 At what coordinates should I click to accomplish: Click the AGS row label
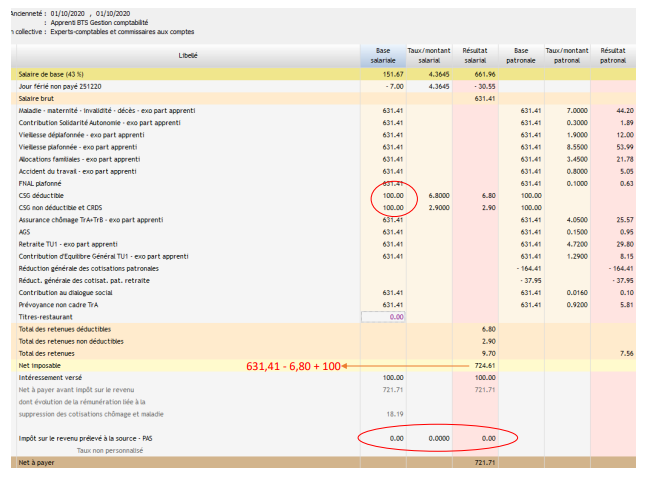coord(24,231)
